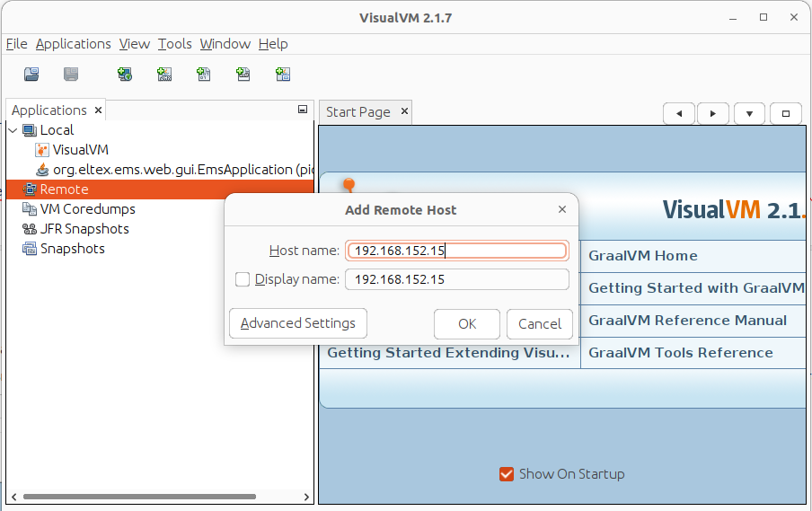Click the VM Coredumps icon
812x511 pixels.
pyautogui.click(x=30, y=209)
